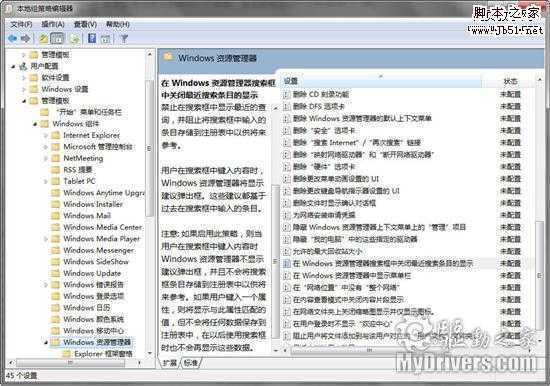Expand the Microsoft 管理控制台 tree node
Viewport: 550px width, 386px height.
46,147
